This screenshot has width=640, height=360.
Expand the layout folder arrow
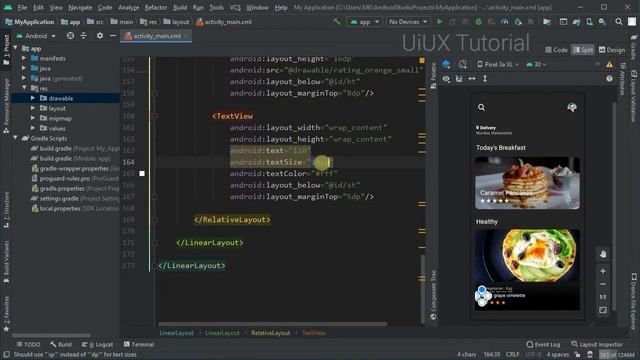pyautogui.click(x=33, y=108)
